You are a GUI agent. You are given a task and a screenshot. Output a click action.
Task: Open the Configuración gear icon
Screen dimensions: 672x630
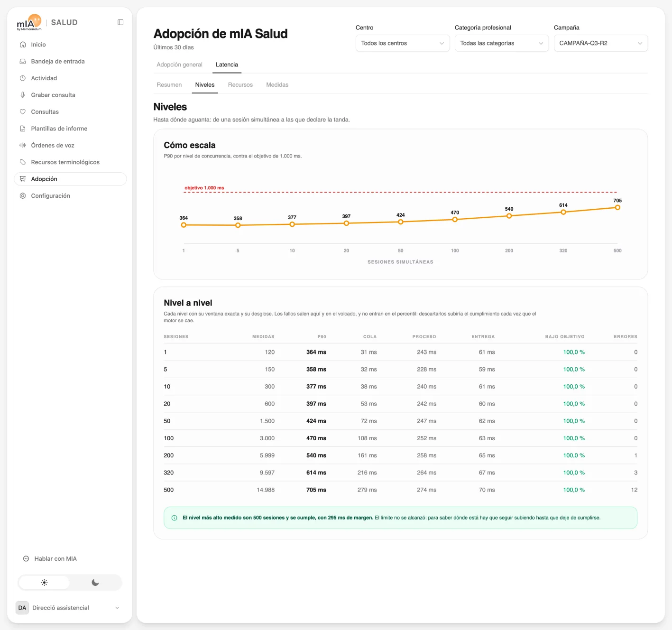click(x=22, y=196)
